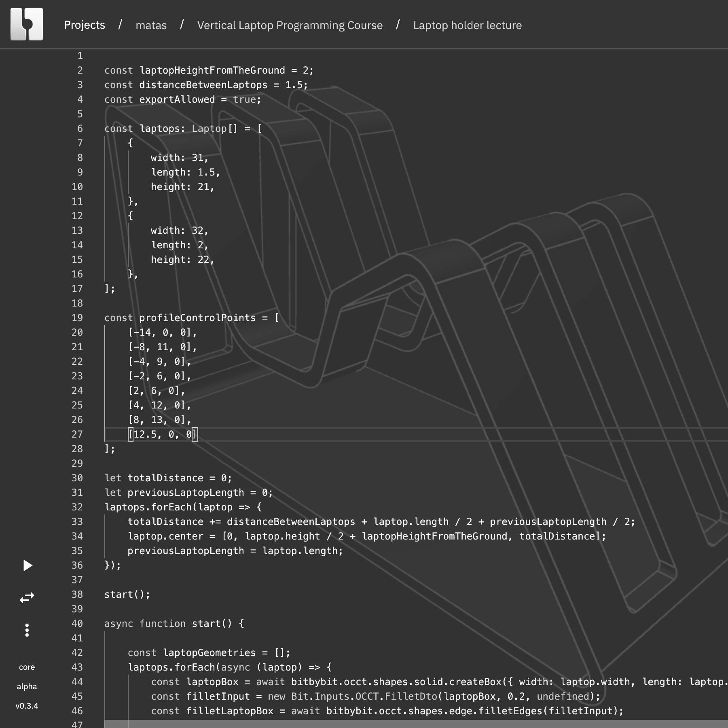This screenshot has height=728, width=728.
Task: Click line number 19 in the gutter
Action: 77,318
